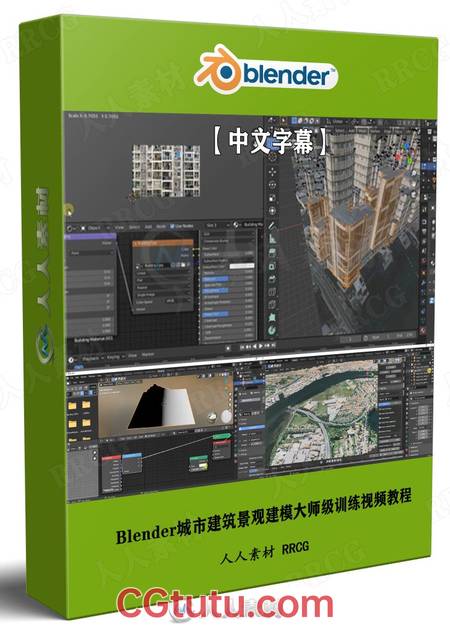Click the material sphere browse icon

236,225
